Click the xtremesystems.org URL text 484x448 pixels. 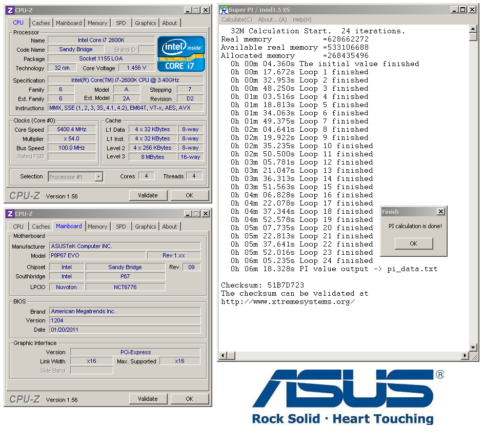(x=288, y=302)
